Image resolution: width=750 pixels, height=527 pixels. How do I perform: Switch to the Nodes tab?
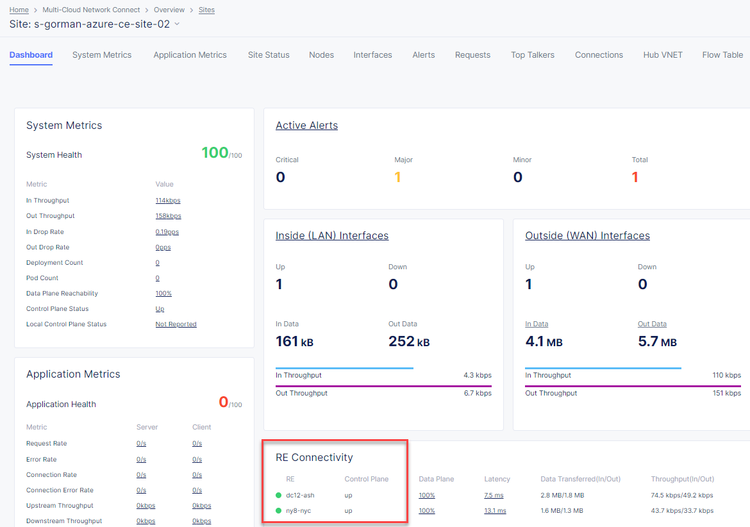click(x=321, y=55)
